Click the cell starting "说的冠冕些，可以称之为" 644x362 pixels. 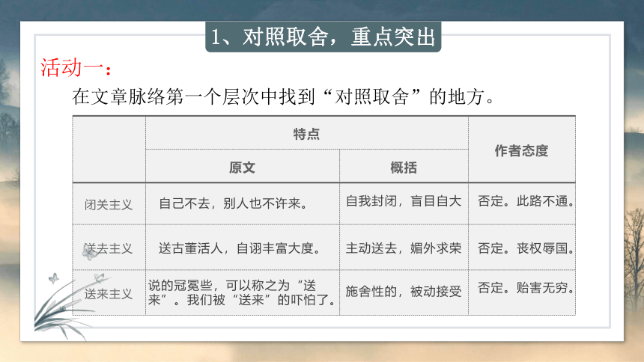tap(243, 292)
